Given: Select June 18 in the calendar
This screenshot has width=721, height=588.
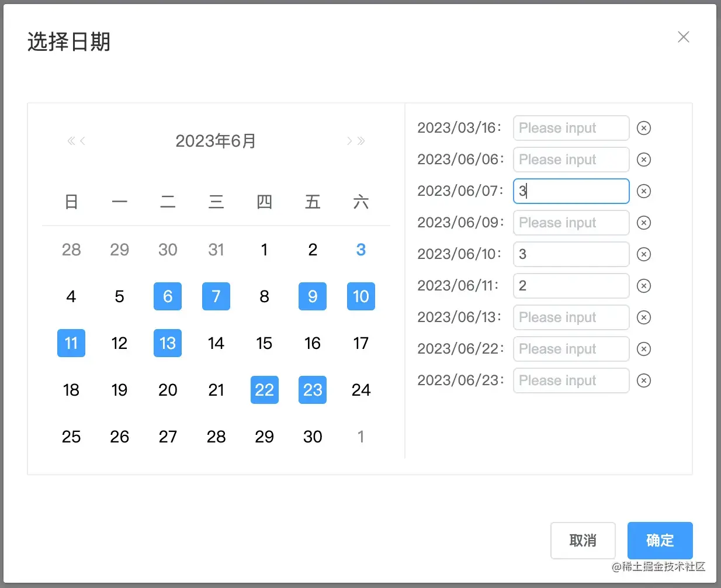Looking at the screenshot, I should click(x=71, y=390).
